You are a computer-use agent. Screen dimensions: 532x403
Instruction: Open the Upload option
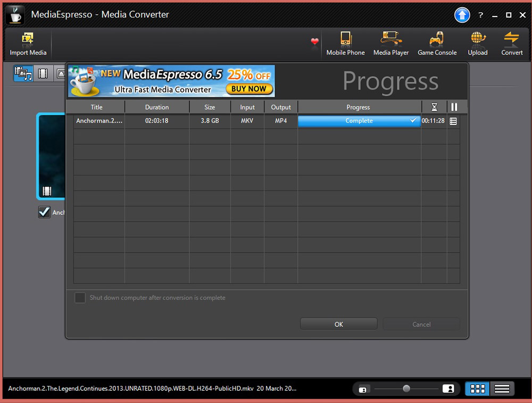tap(478, 45)
